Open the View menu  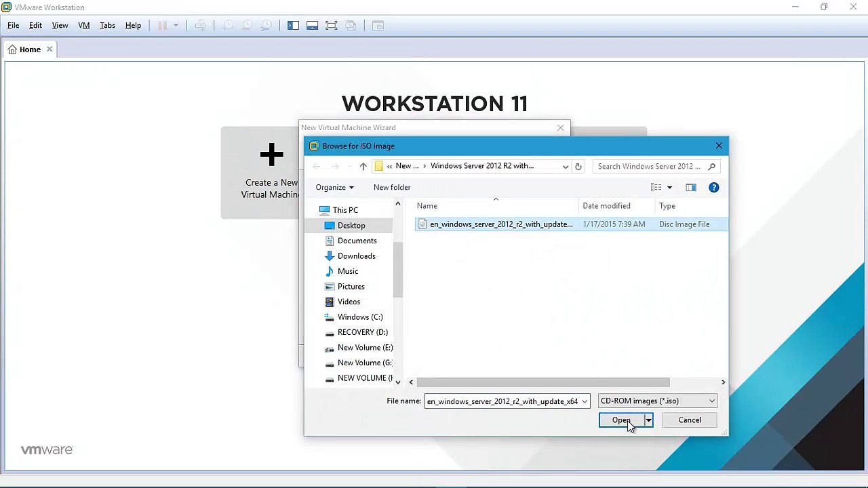click(x=60, y=26)
